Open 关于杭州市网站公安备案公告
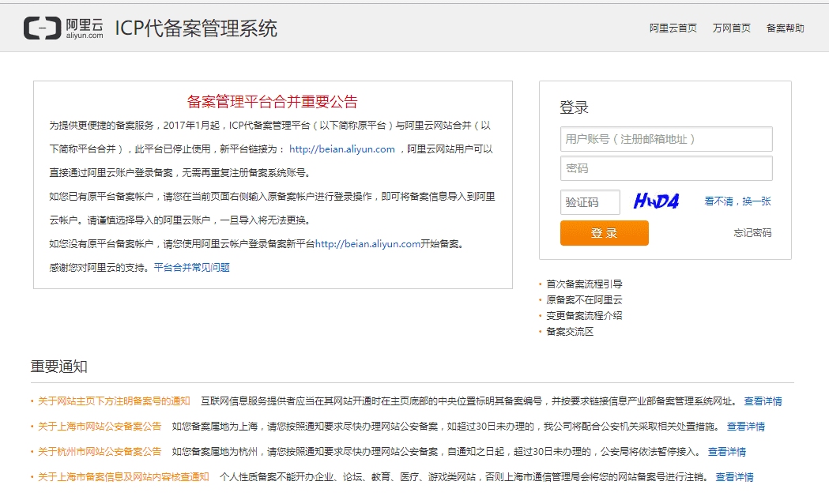This screenshot has height=504, width=829. click(100, 452)
